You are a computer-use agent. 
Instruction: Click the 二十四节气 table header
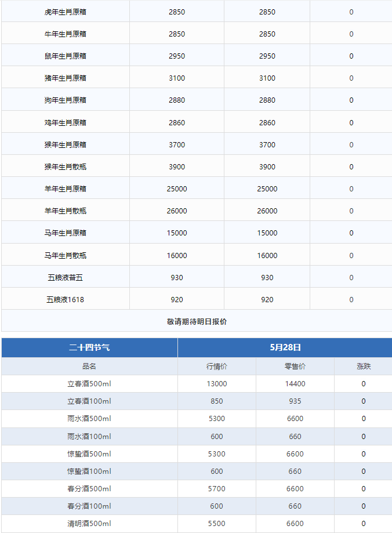[x=89, y=348]
